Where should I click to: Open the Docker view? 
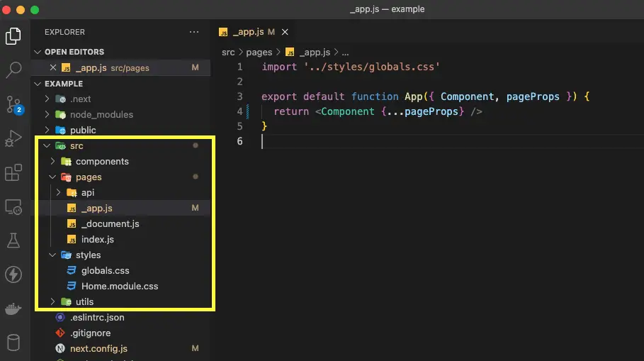pos(13,309)
